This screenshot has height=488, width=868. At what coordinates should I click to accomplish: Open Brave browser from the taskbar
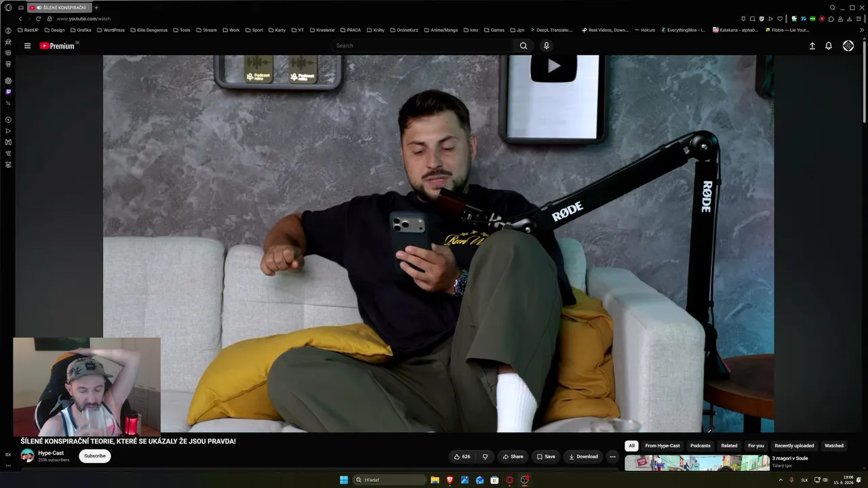[x=450, y=480]
